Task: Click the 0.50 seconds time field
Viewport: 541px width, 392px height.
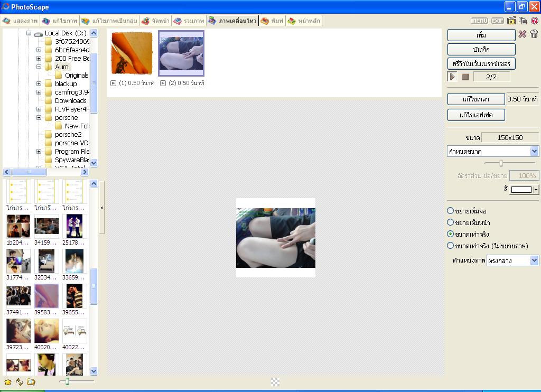Action: click(x=523, y=99)
